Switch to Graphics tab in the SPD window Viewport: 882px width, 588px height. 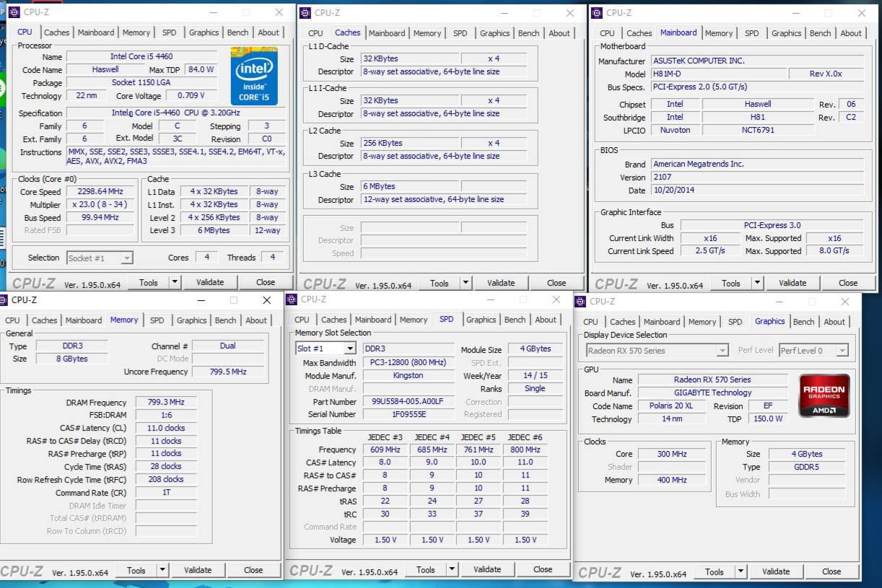pos(481,320)
